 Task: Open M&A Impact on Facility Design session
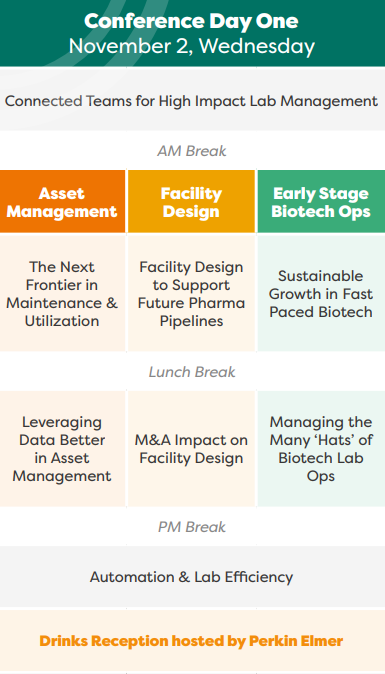191,448
